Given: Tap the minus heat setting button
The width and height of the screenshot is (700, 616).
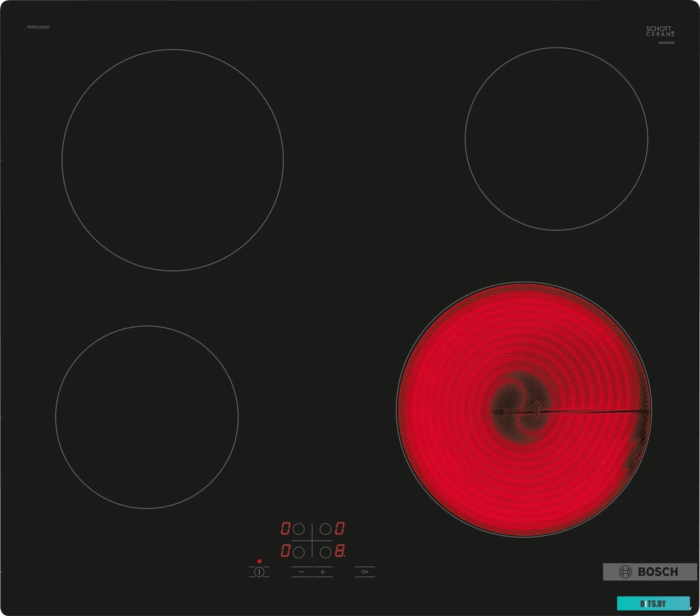Looking at the screenshot, I should (x=301, y=572).
